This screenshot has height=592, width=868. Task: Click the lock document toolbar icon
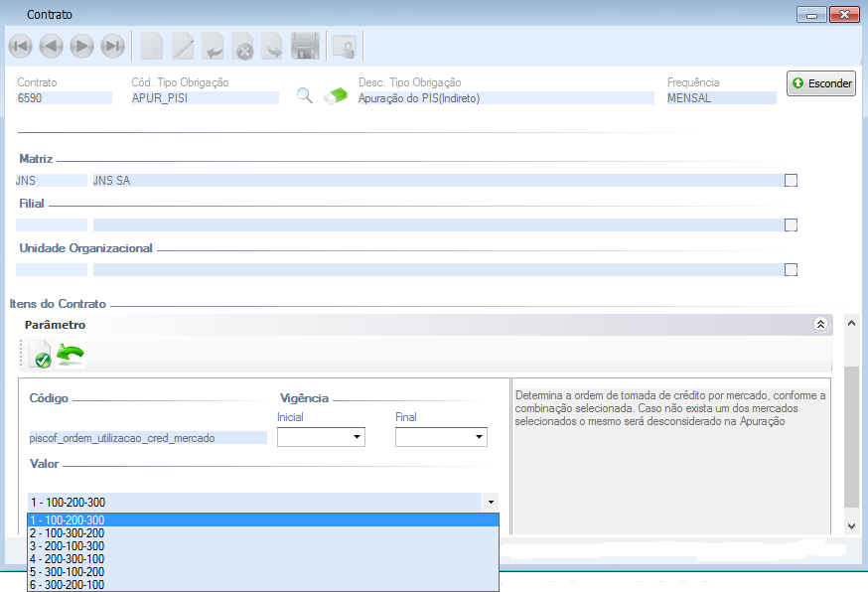click(x=345, y=47)
